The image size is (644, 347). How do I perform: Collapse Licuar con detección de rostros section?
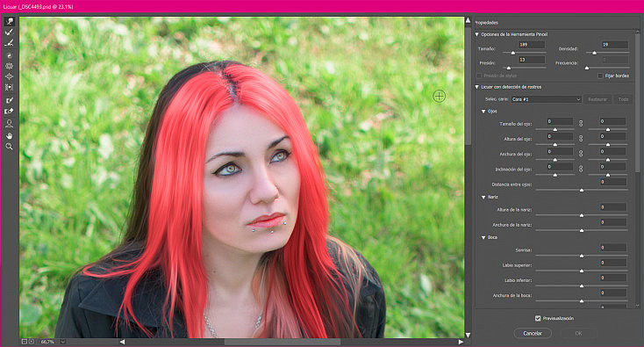477,87
